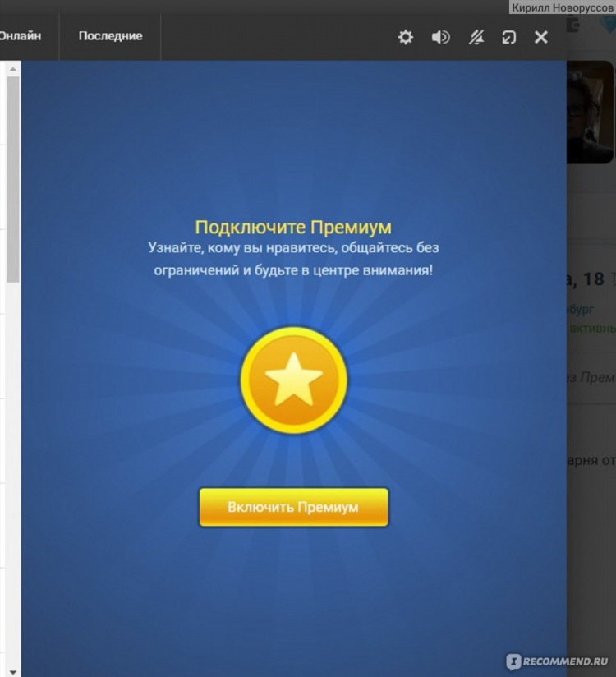This screenshot has width=616, height=677.
Task: Click the scrollbar up arrow
Action: (13, 69)
